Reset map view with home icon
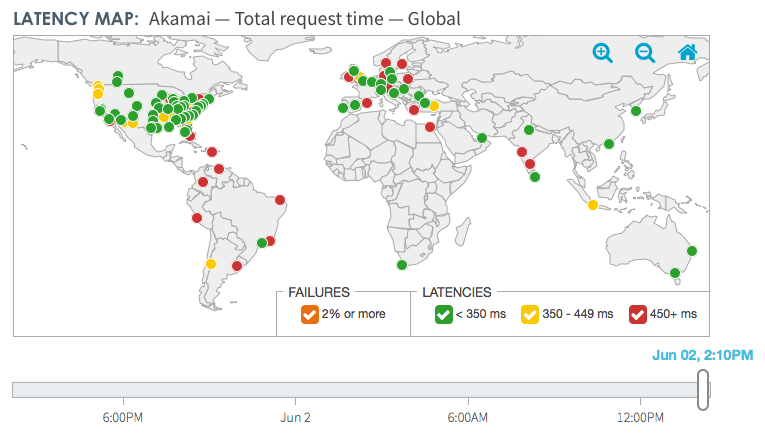 click(x=688, y=53)
